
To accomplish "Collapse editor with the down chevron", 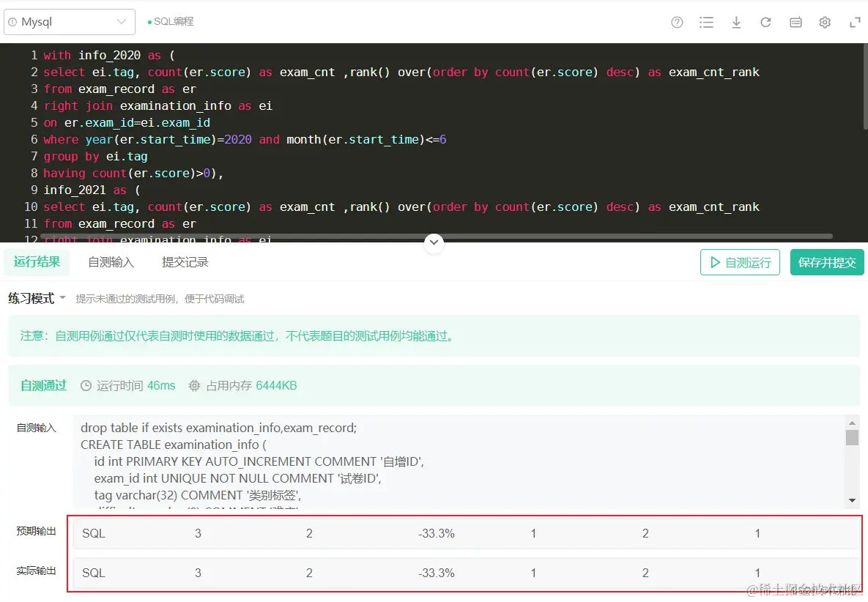I will pyautogui.click(x=434, y=242).
